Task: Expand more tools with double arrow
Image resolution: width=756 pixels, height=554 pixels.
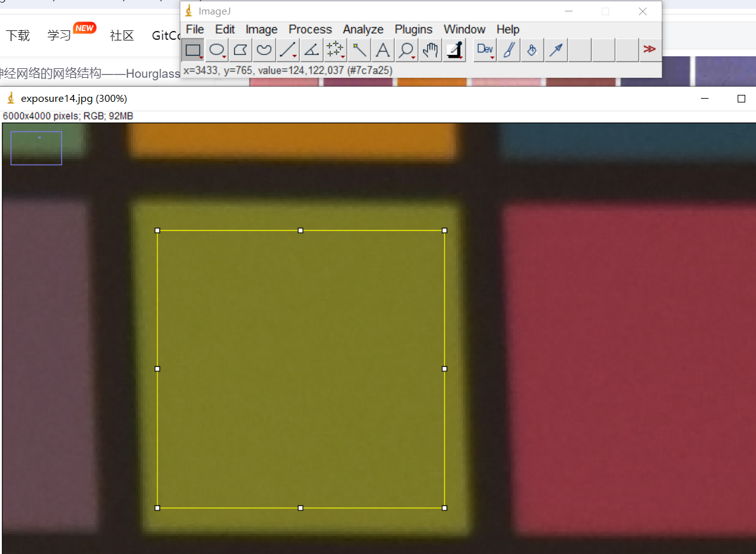Action: pos(649,49)
